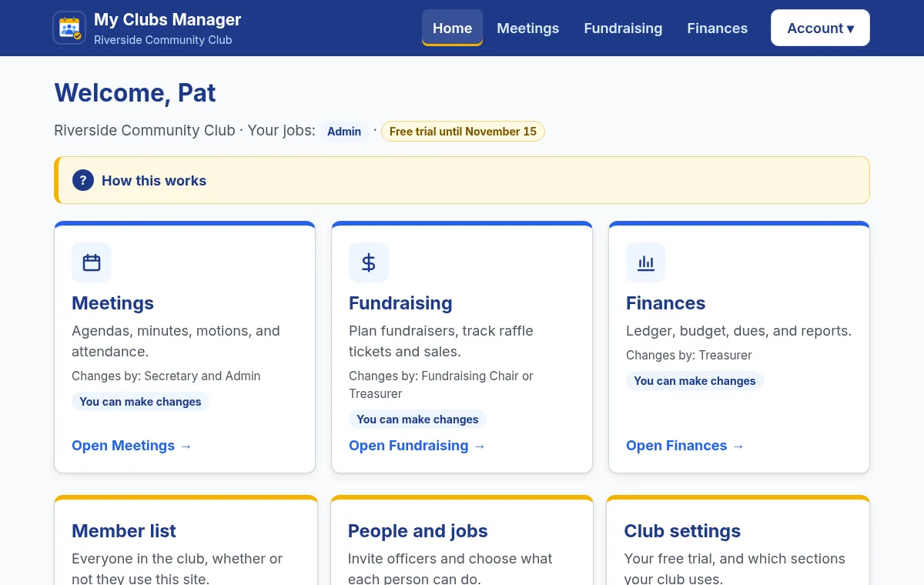Click the Finances card heading

[665, 303]
